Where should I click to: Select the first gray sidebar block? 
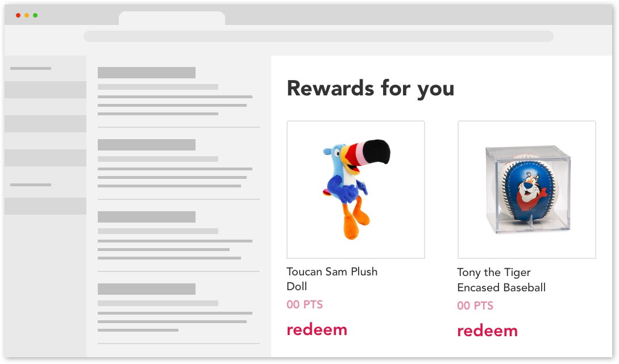(45, 90)
